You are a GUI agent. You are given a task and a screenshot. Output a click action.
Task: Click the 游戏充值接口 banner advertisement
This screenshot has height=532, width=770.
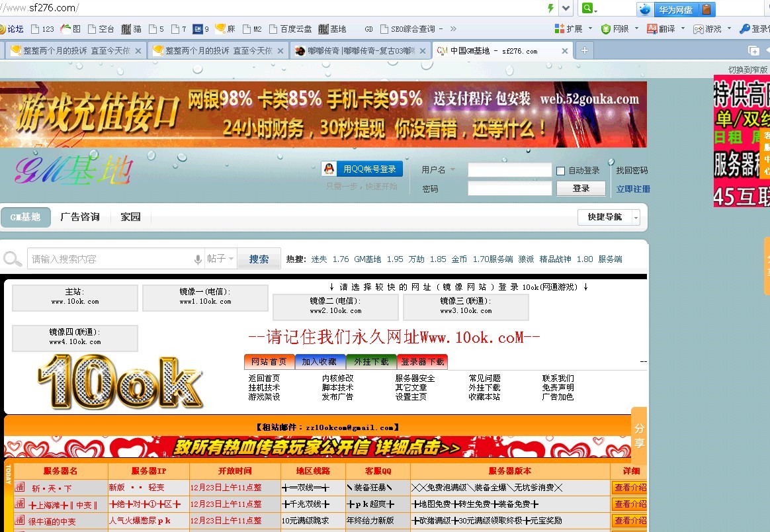coord(323,114)
